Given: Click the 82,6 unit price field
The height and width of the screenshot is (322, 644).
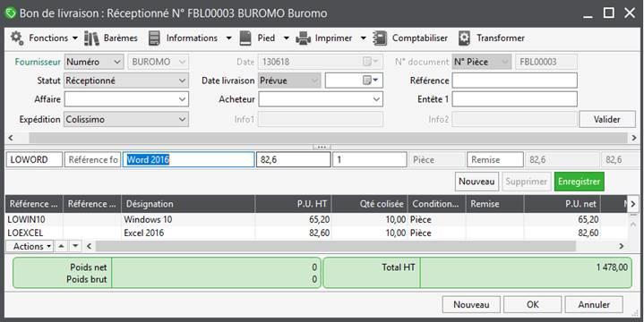Looking at the screenshot, I should (293, 159).
